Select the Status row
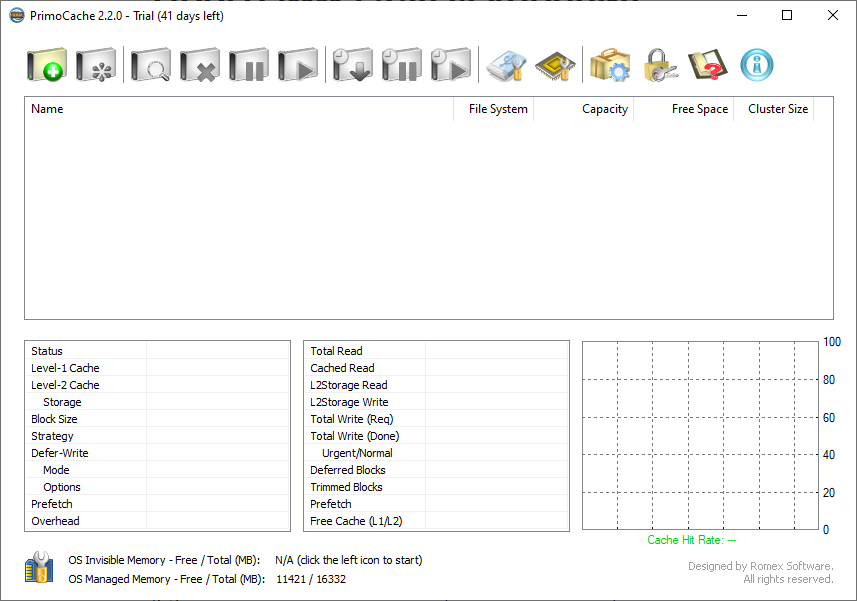 point(157,351)
